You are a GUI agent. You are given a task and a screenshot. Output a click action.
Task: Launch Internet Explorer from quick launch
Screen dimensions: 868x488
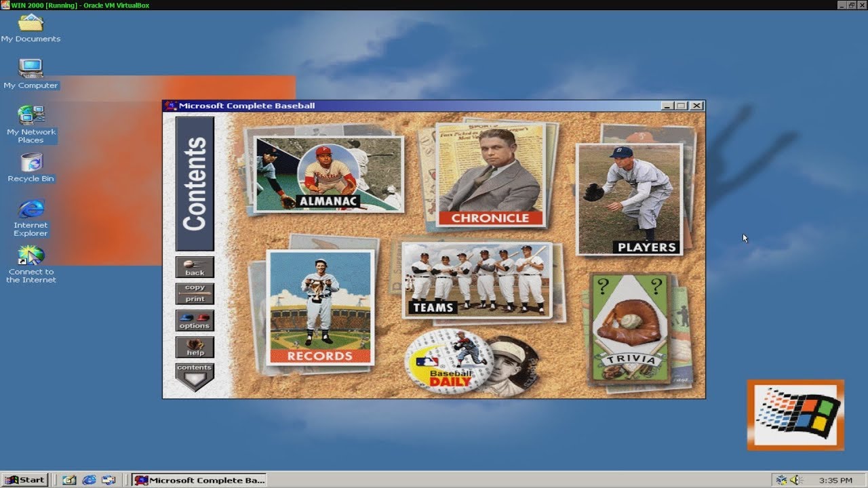point(89,480)
